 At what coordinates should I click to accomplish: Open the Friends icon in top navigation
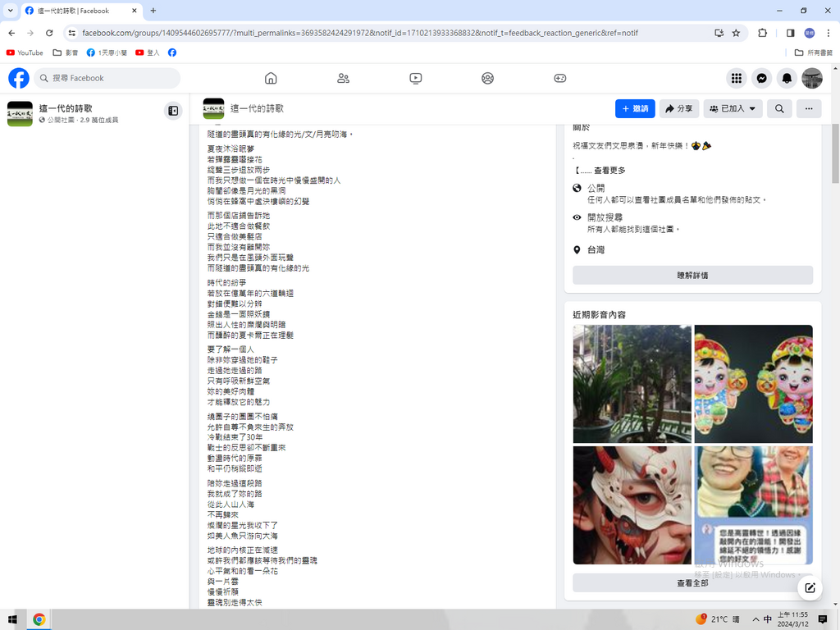click(x=343, y=78)
